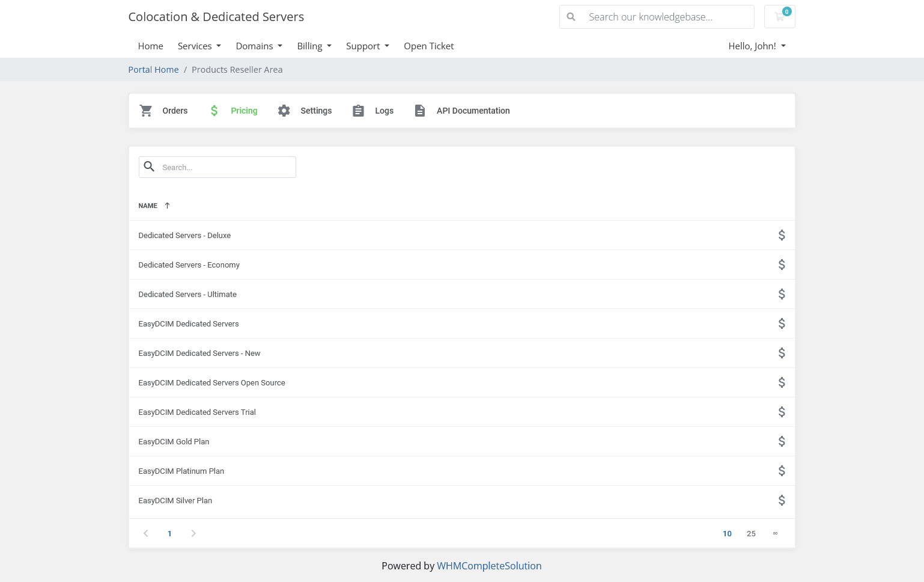The width and height of the screenshot is (924, 582).
Task: Open pricing for EasyDCIM Silver Plan
Action: click(782, 500)
